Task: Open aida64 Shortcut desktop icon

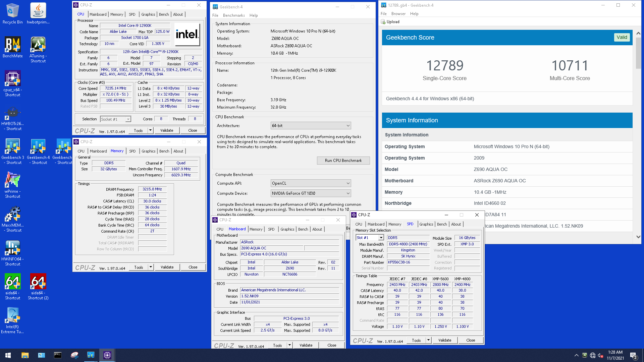Action: point(12,287)
